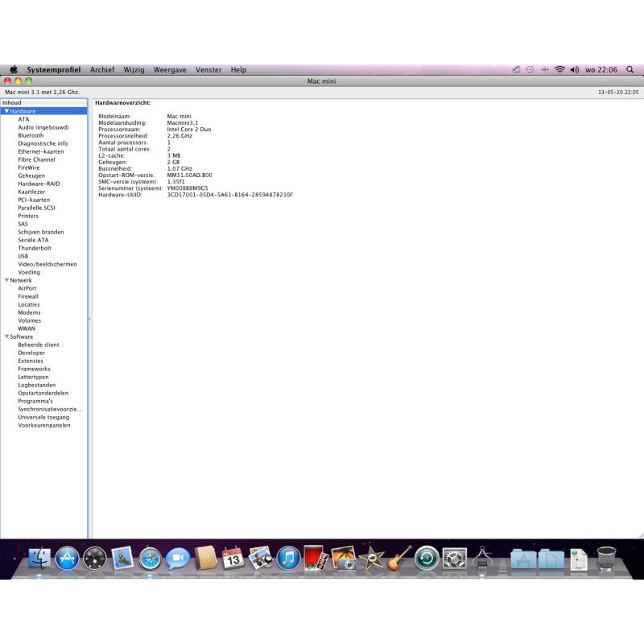Select Kaartlezer in the sidebar
This screenshot has width=644, height=644.
31,192
